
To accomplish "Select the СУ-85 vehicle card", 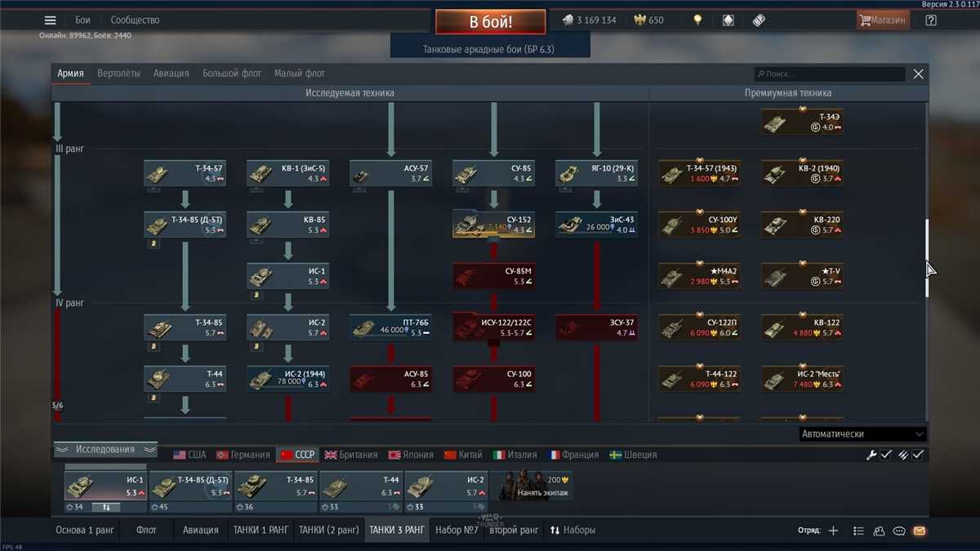I will (494, 174).
